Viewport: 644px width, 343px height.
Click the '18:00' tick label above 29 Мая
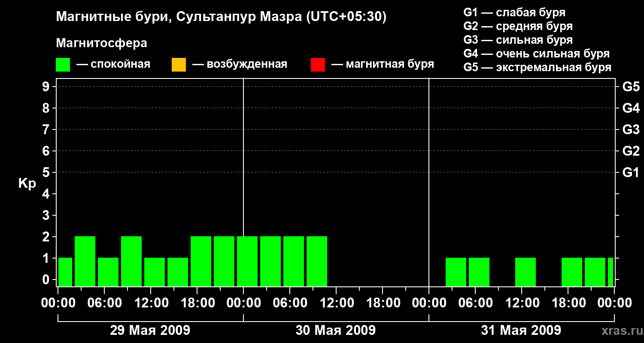(197, 303)
